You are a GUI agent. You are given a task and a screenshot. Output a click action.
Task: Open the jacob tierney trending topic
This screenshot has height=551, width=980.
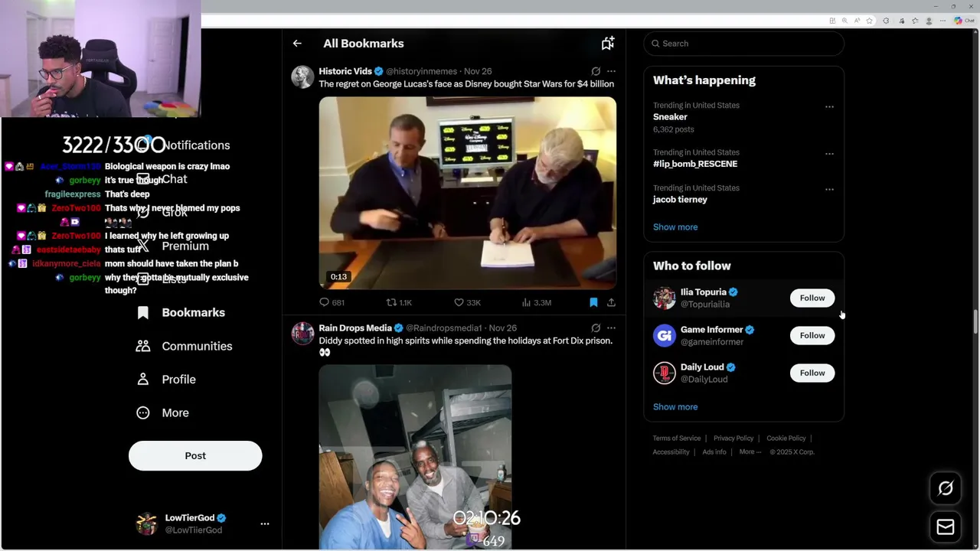tap(680, 200)
